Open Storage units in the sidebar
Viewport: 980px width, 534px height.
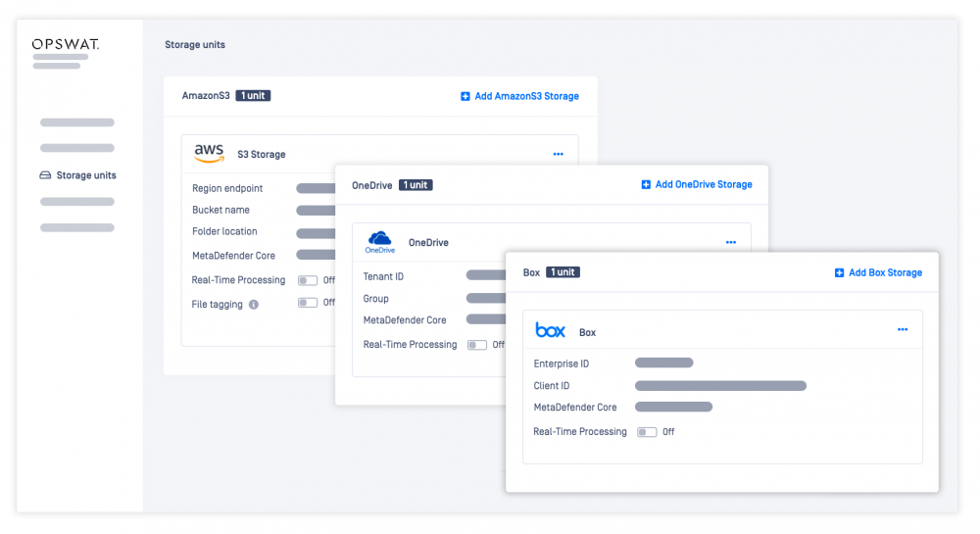point(78,175)
